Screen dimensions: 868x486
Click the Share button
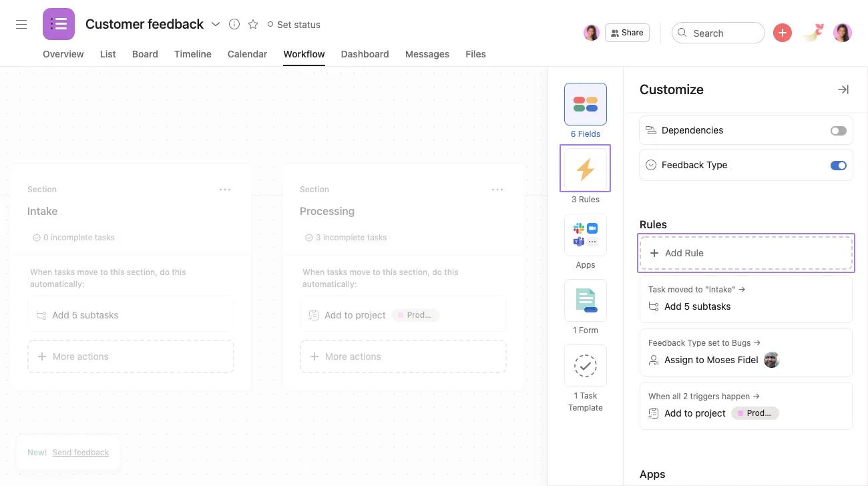(x=626, y=32)
